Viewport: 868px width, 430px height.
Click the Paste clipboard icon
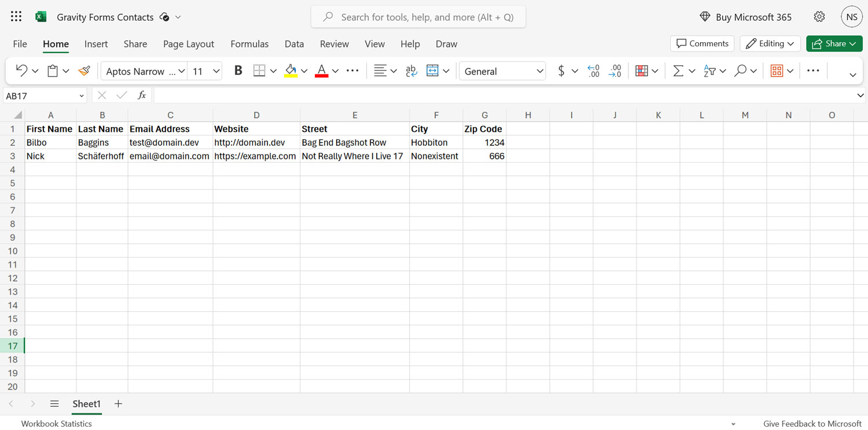coord(53,71)
